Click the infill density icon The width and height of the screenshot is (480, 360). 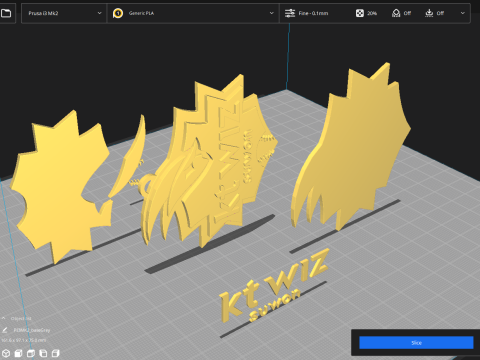tap(360, 13)
